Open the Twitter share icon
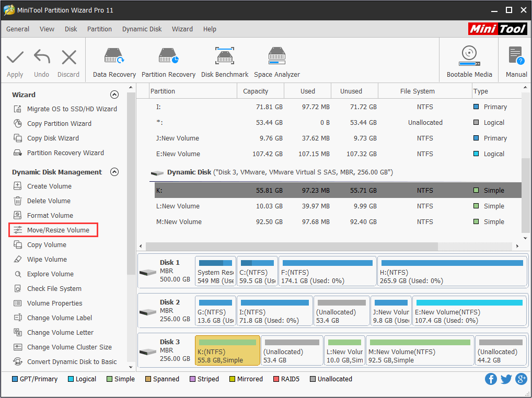532x398 pixels. [506, 379]
